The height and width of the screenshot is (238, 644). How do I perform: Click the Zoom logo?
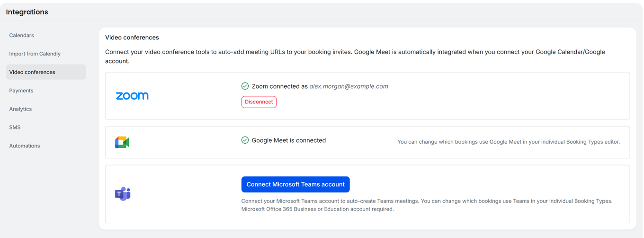coord(132,96)
